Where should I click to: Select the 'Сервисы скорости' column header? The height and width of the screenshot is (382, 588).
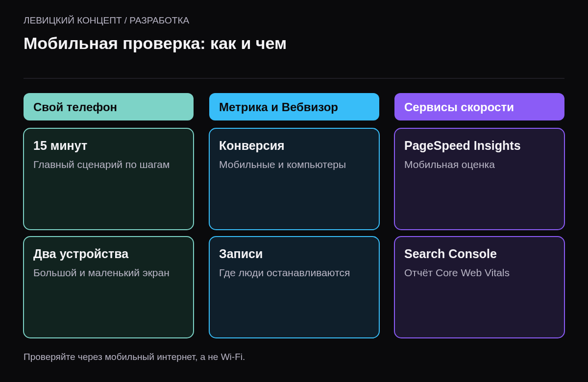click(479, 107)
